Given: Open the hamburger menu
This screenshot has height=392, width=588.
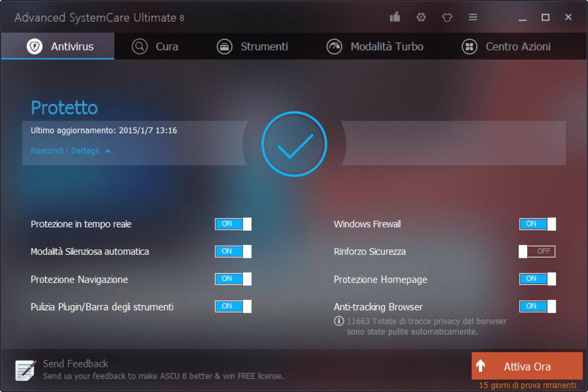Looking at the screenshot, I should coord(473,16).
